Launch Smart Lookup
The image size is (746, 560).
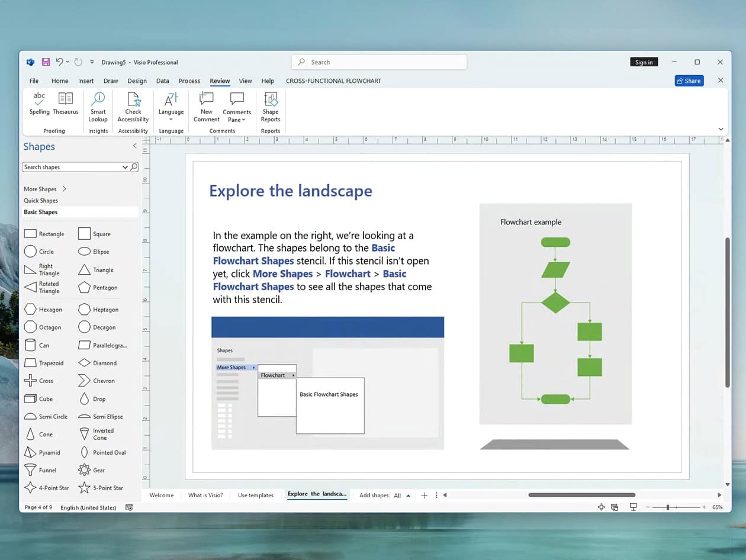pyautogui.click(x=97, y=107)
